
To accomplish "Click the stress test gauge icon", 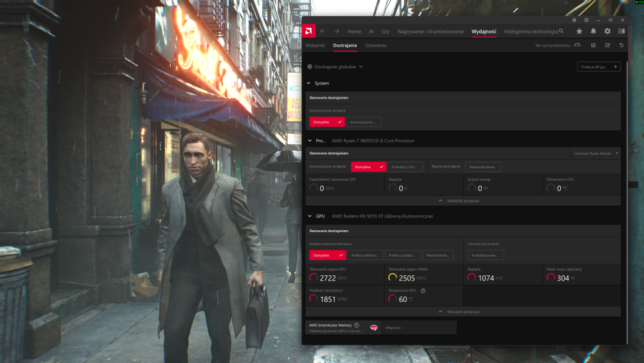I will 578,45.
